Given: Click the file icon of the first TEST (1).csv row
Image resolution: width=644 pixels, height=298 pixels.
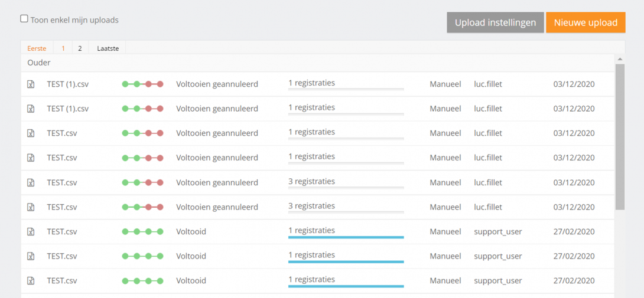Looking at the screenshot, I should [31, 84].
